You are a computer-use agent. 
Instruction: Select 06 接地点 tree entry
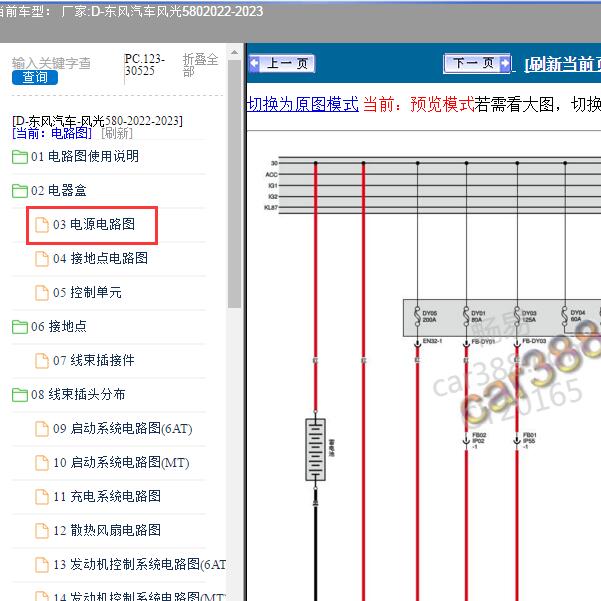(x=59, y=327)
